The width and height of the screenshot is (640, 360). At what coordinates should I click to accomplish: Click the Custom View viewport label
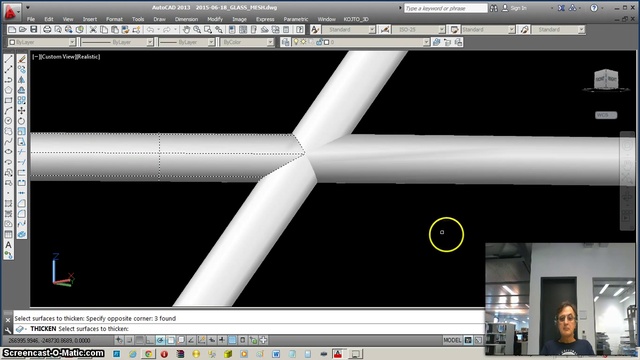pos(57,57)
